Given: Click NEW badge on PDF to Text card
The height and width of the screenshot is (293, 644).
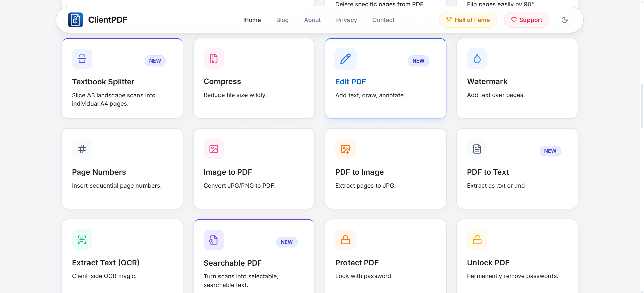Looking at the screenshot, I should 550,151.
